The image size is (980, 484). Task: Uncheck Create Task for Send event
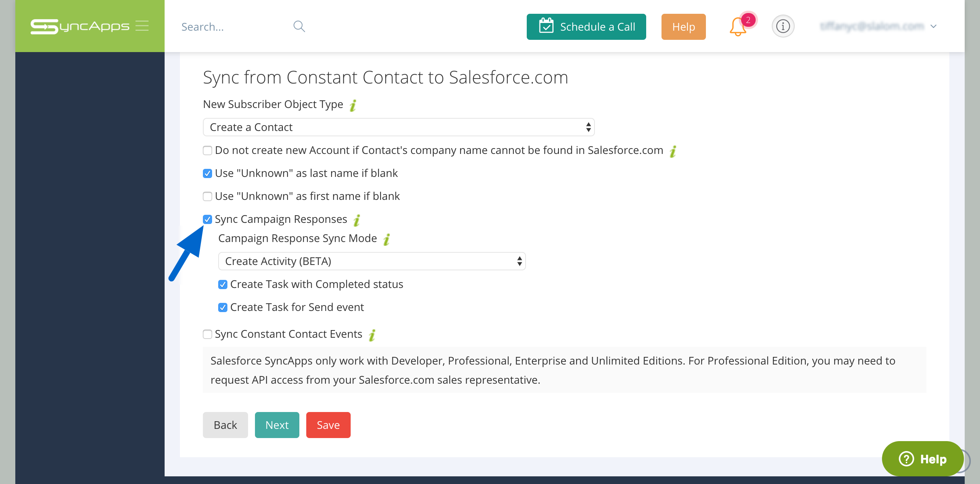tap(223, 307)
